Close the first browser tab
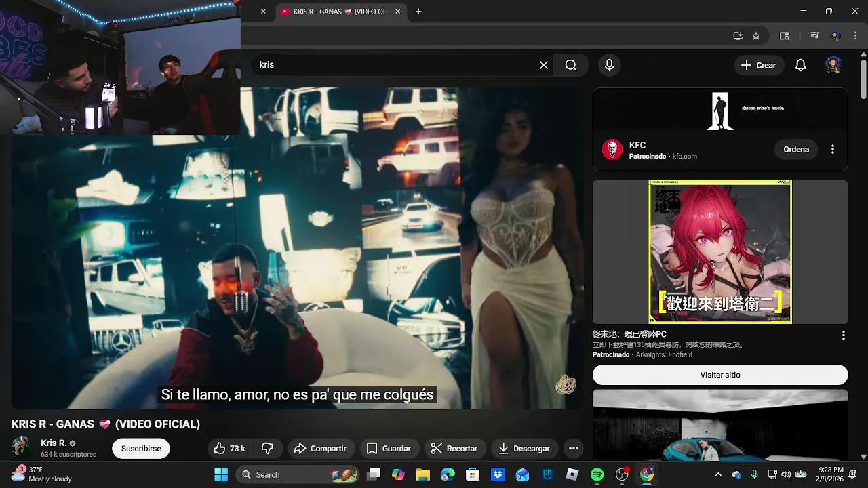Image resolution: width=868 pixels, height=488 pixels. [x=263, y=12]
